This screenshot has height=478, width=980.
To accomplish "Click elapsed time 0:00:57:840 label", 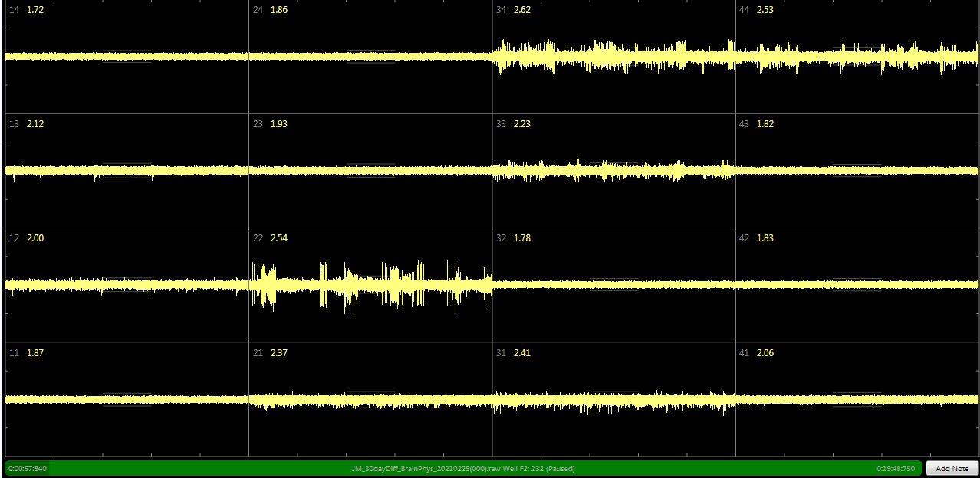I will (x=28, y=468).
